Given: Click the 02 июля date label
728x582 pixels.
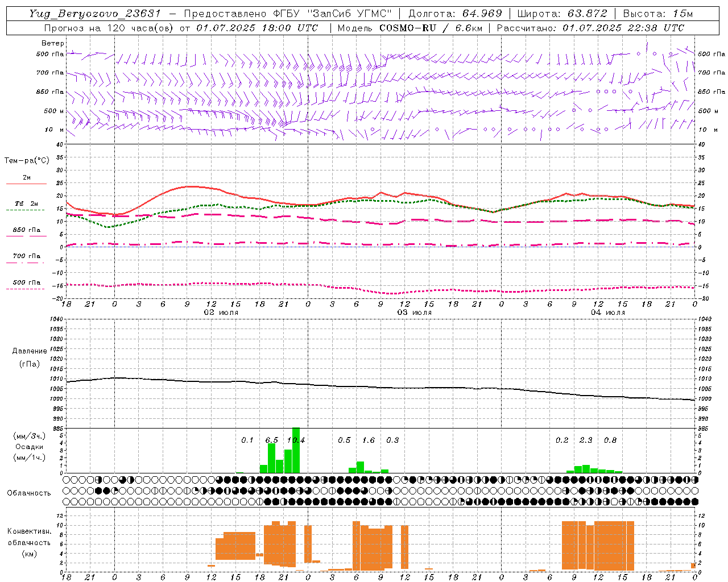Looking at the screenshot, I should [x=221, y=313].
